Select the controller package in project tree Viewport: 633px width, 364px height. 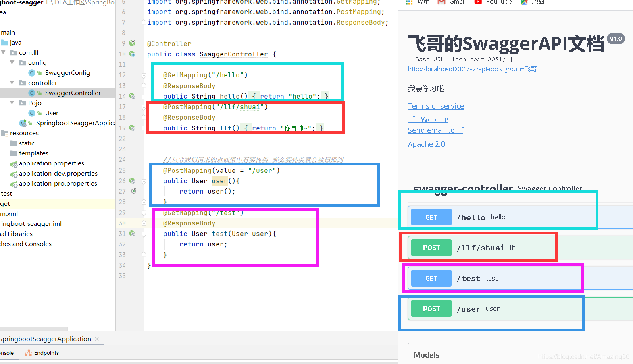click(x=43, y=83)
